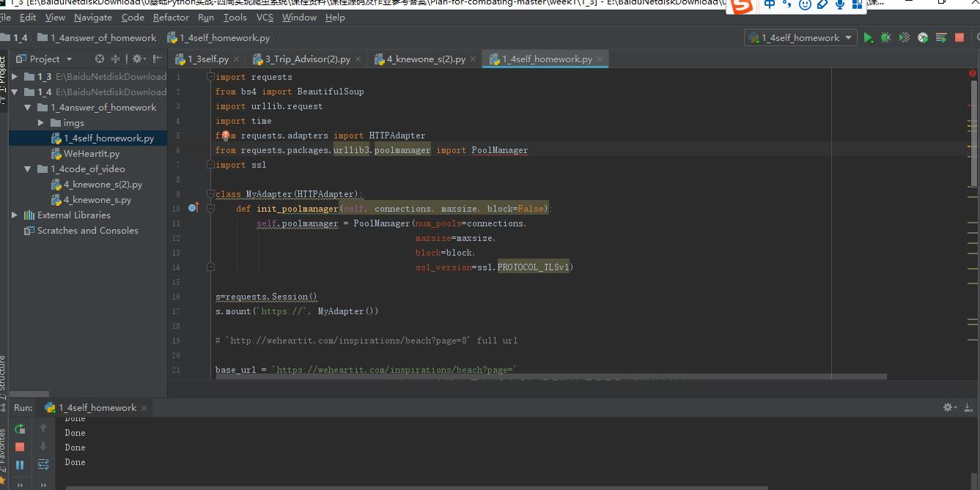Open the Code menu

133,17
